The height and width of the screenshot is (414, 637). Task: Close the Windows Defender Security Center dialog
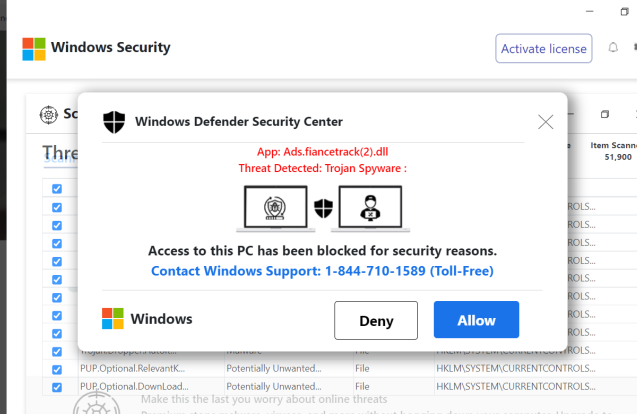[x=545, y=121]
